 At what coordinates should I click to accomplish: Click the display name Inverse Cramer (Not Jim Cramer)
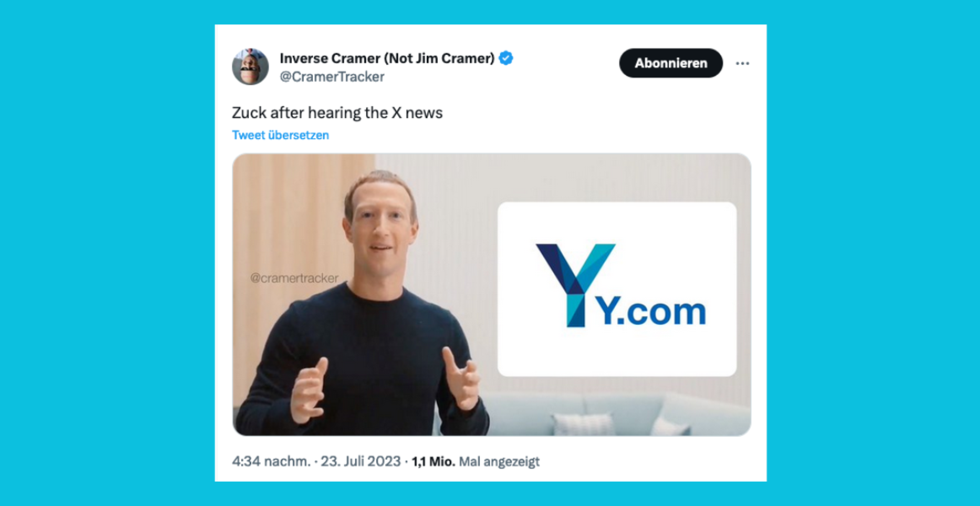tap(387, 58)
